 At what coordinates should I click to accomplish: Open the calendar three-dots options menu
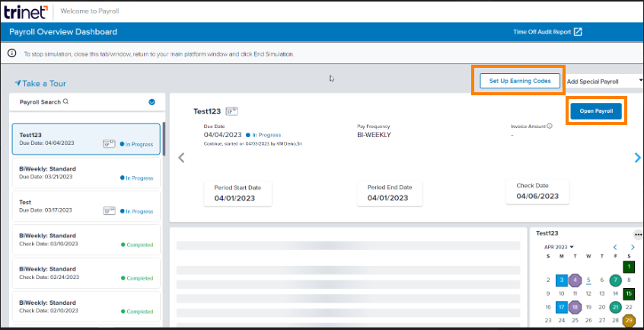(638, 234)
